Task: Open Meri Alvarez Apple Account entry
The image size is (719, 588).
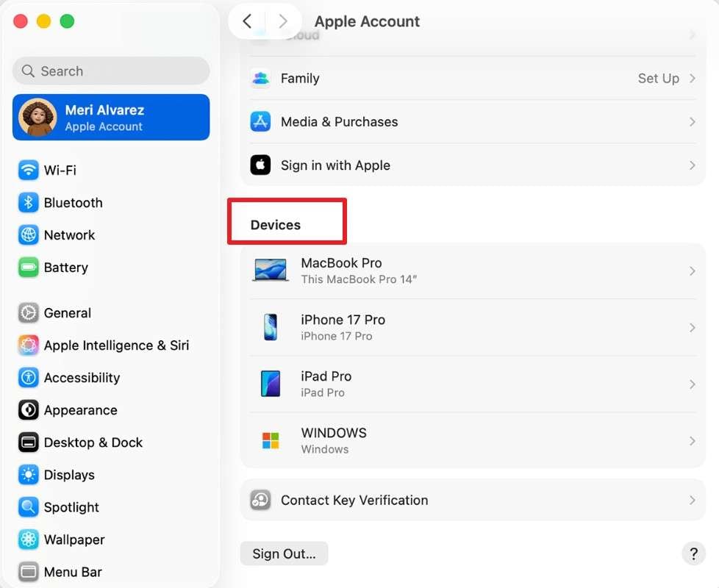Action: tap(111, 118)
